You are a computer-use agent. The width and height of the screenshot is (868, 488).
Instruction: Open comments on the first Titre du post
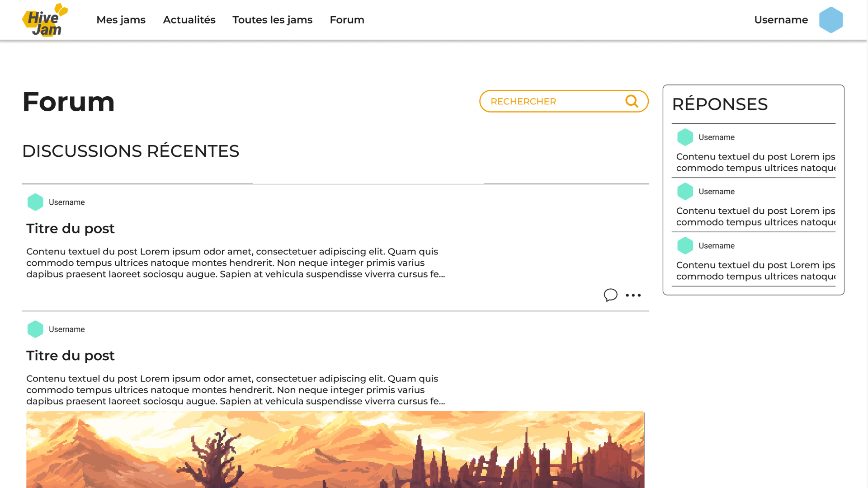tap(611, 295)
